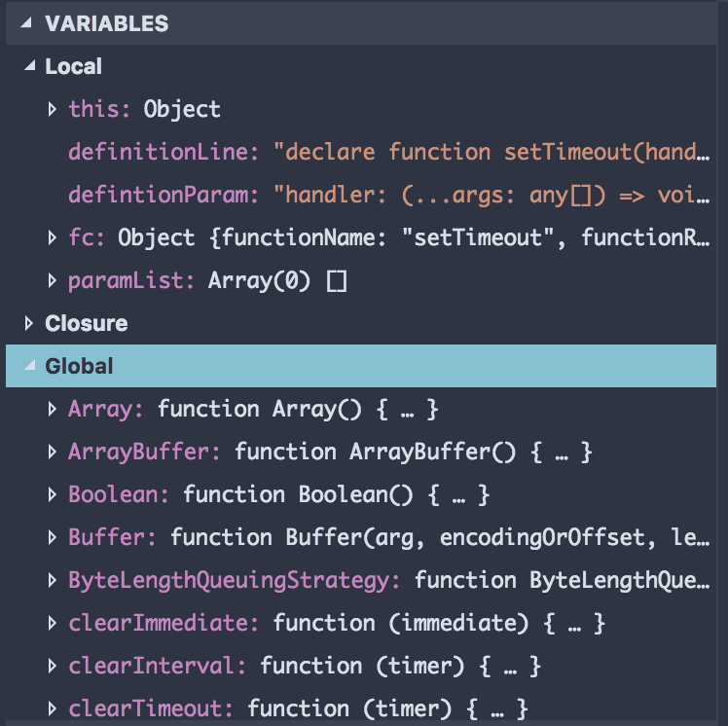Expand the Boolean function entry
The height and width of the screenshot is (726, 728).
pyautogui.click(x=53, y=494)
